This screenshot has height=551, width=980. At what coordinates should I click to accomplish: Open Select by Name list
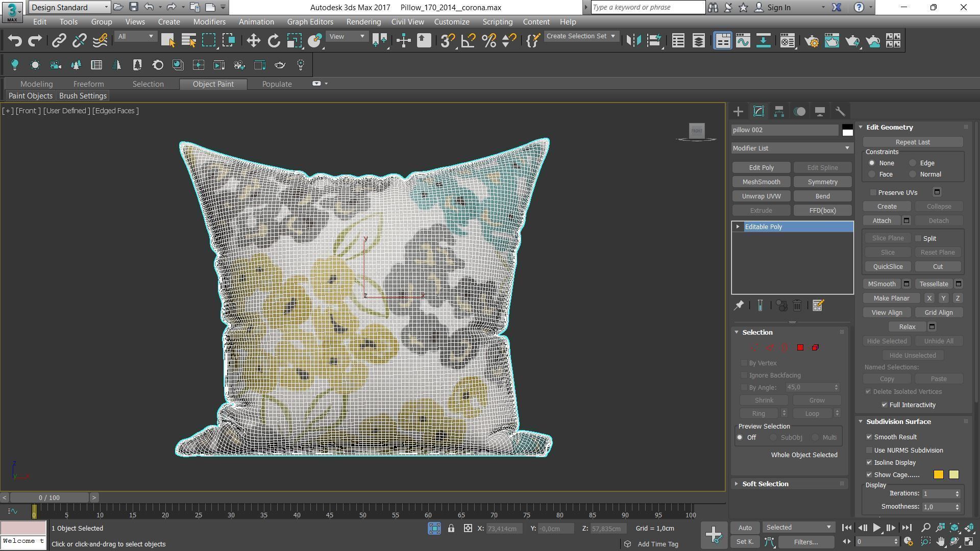[x=188, y=41]
